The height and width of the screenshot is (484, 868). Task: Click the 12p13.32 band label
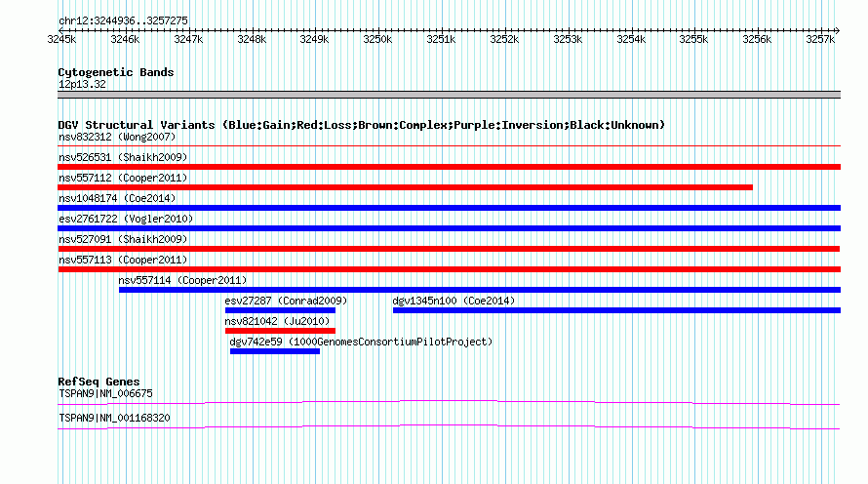point(82,84)
